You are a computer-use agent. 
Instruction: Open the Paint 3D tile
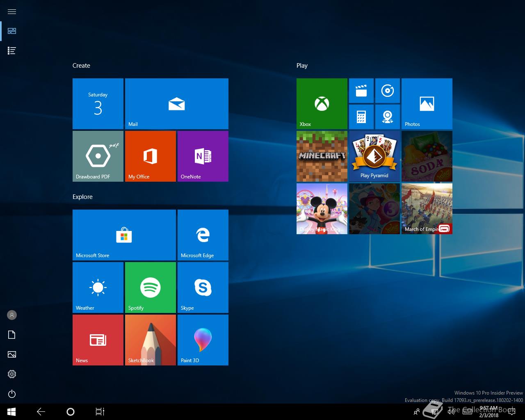[203, 340]
